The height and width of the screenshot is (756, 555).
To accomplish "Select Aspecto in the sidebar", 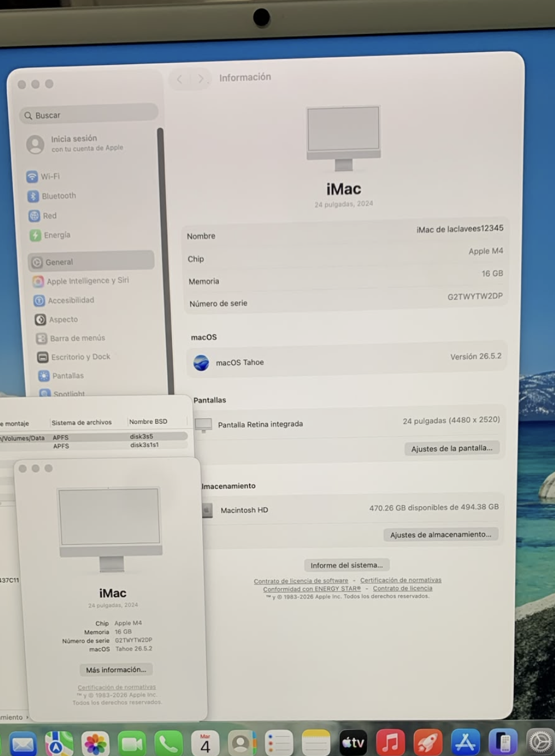I will click(x=57, y=319).
